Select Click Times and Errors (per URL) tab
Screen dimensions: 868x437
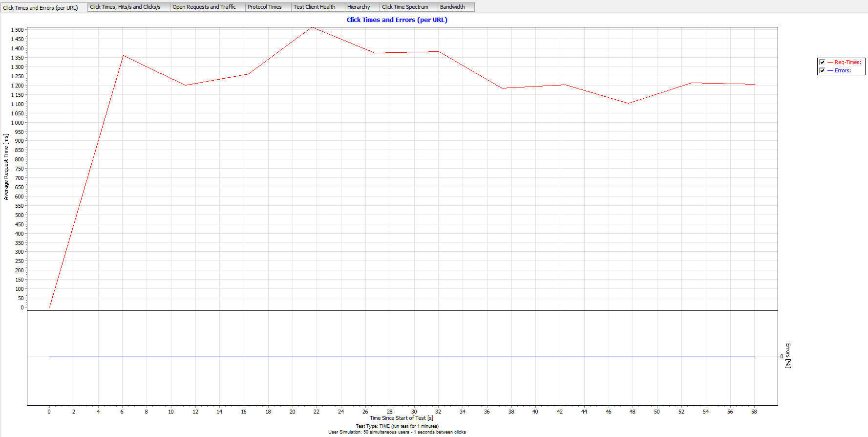pos(44,7)
